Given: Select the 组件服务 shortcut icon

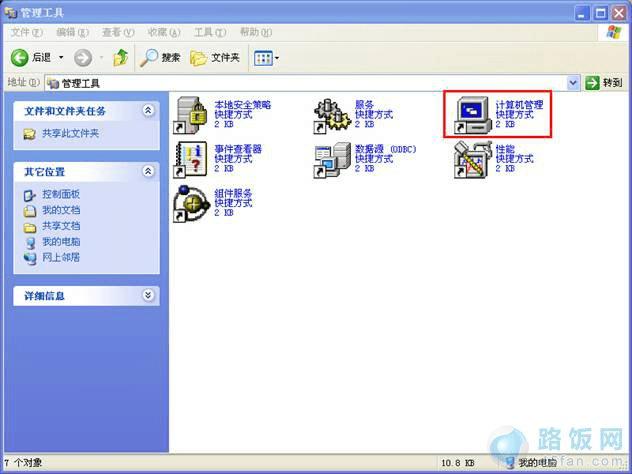Looking at the screenshot, I should (x=191, y=204).
